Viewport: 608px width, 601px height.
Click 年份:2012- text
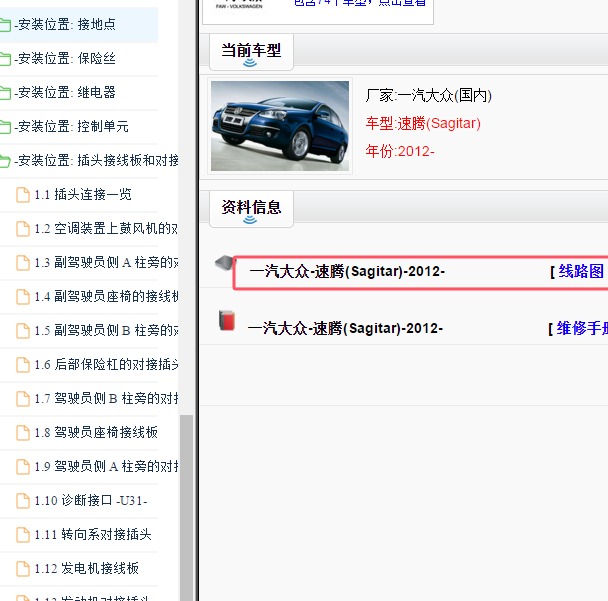[x=400, y=151]
